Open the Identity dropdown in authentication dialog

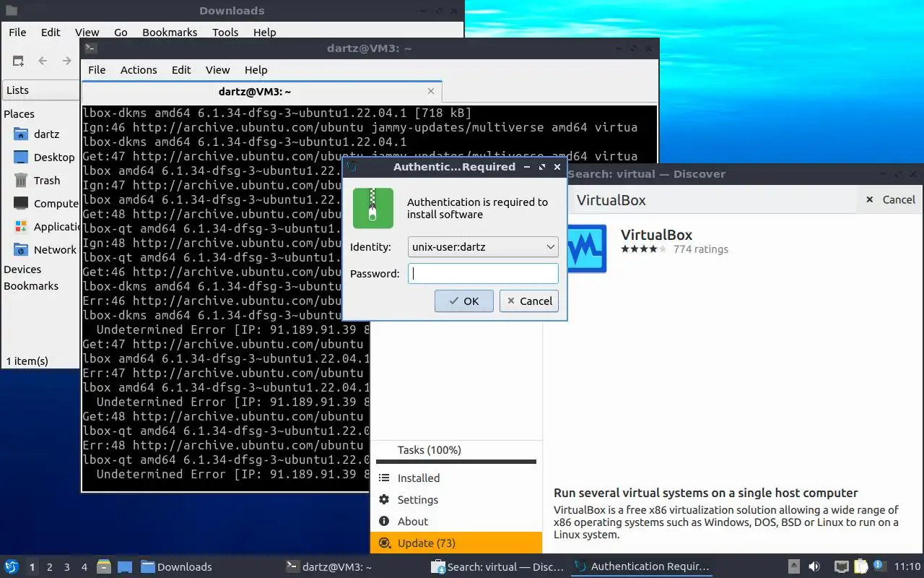coord(483,246)
